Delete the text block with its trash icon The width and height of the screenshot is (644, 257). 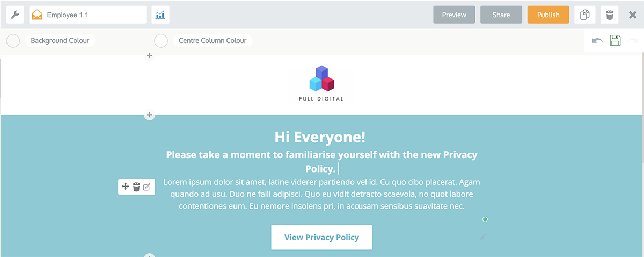pyautogui.click(x=136, y=187)
